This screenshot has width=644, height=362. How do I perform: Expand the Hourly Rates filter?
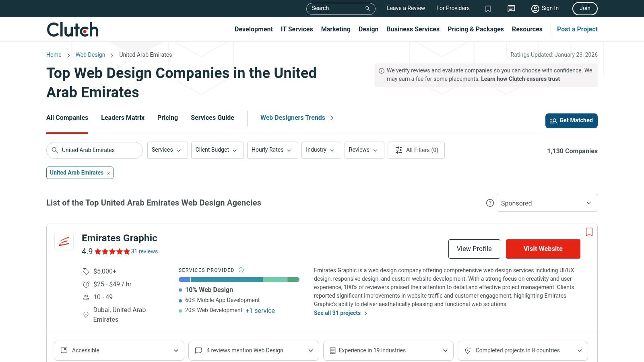tap(272, 150)
